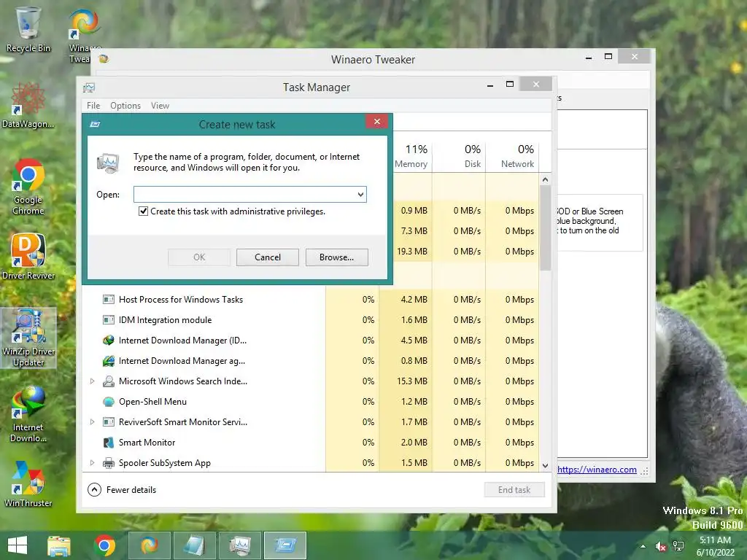Image resolution: width=747 pixels, height=560 pixels.
Task: Open Task Manager File menu
Action: pos(93,106)
